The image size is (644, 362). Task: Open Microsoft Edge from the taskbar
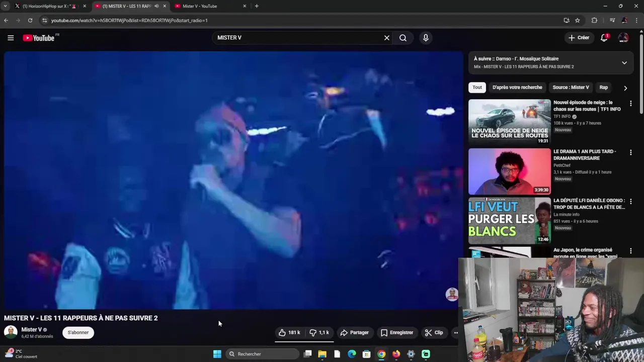tap(352, 354)
